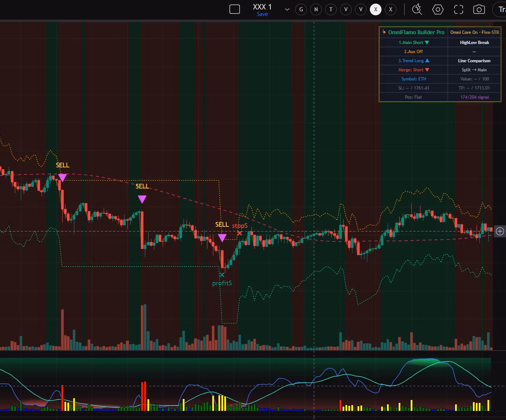Enter fullscreen mode
Image resolution: width=506 pixels, height=420 pixels.
[x=459, y=9]
